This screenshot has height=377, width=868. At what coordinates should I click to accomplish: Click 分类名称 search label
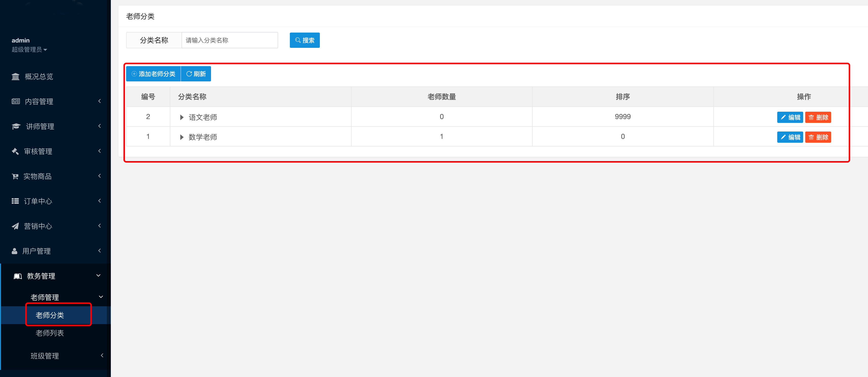(x=154, y=40)
